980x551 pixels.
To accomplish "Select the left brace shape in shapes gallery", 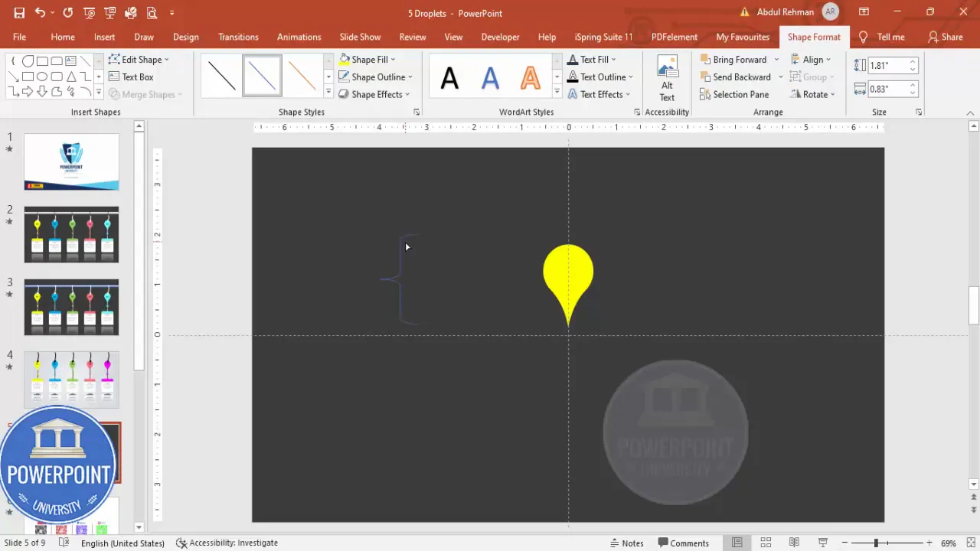I will click(13, 60).
